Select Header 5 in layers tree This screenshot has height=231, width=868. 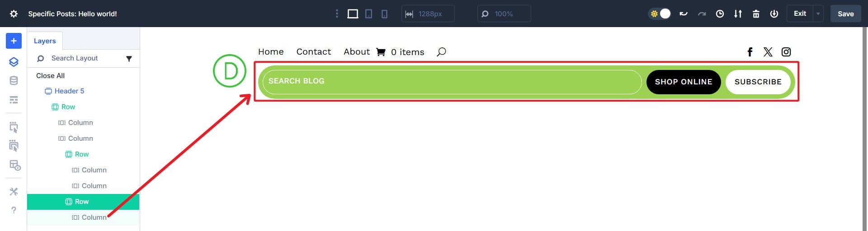tap(69, 91)
